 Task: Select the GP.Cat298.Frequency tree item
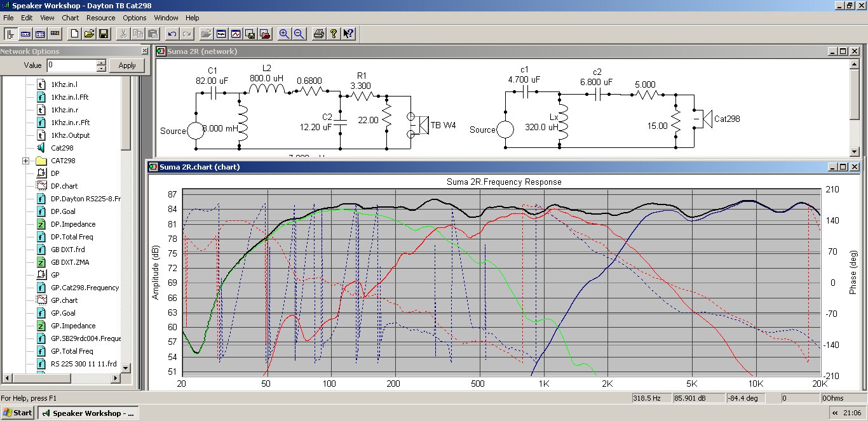tap(85, 288)
